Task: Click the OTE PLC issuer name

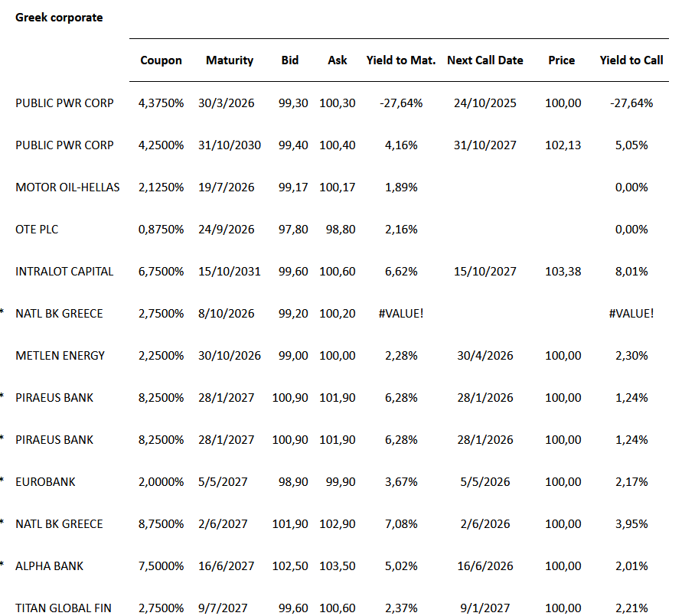Action: click(37, 230)
